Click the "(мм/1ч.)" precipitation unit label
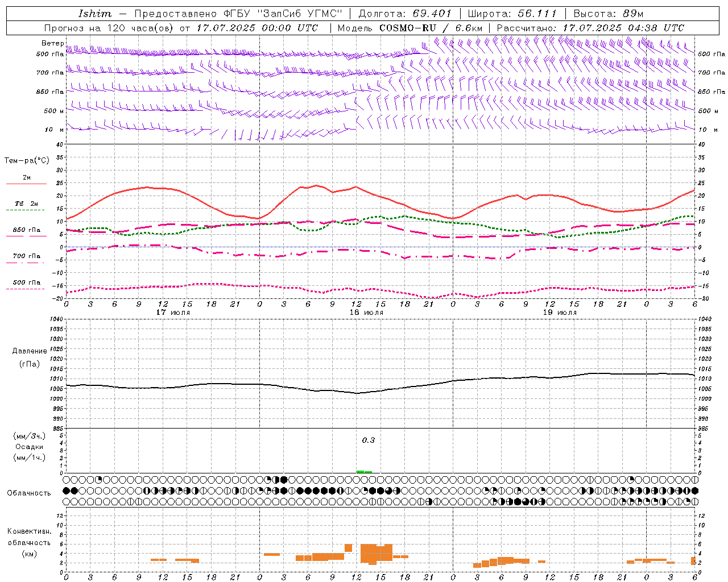This screenshot has width=728, height=582. 30,458
